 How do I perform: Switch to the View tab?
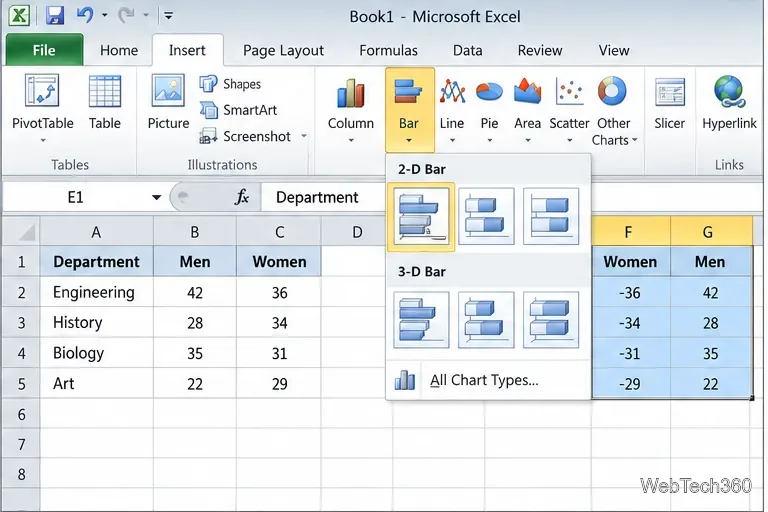click(614, 50)
